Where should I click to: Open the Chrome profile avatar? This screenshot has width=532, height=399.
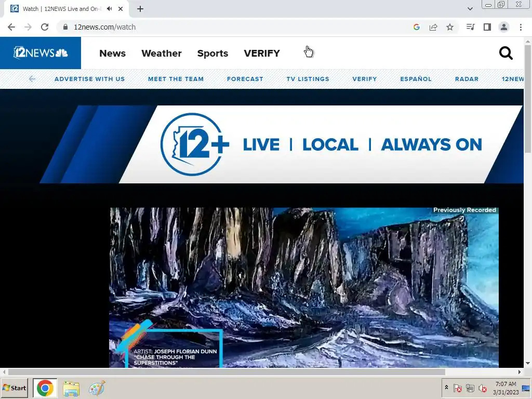[x=504, y=27]
